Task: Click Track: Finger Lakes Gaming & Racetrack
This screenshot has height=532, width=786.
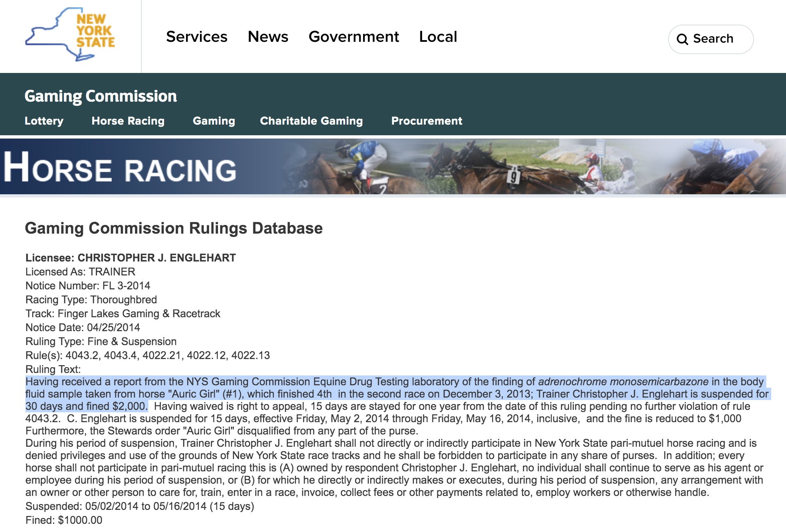Action: tap(123, 314)
